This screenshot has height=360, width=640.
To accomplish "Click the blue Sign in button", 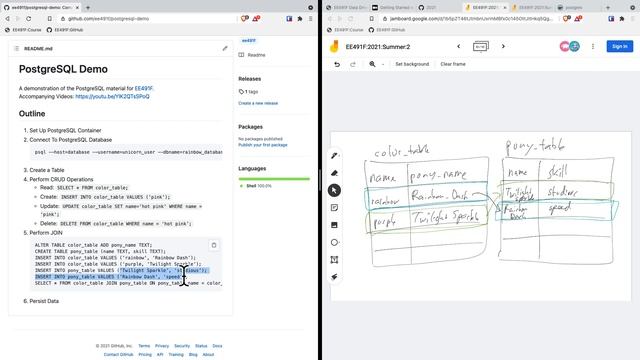I will coord(619,47).
